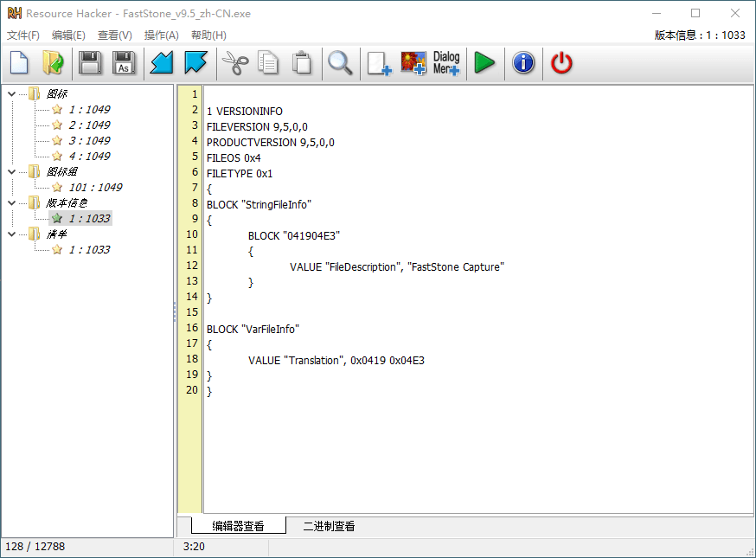The width and height of the screenshot is (756, 558).
Task: Click the green star icon of 1 : 1033
Action: (57, 219)
